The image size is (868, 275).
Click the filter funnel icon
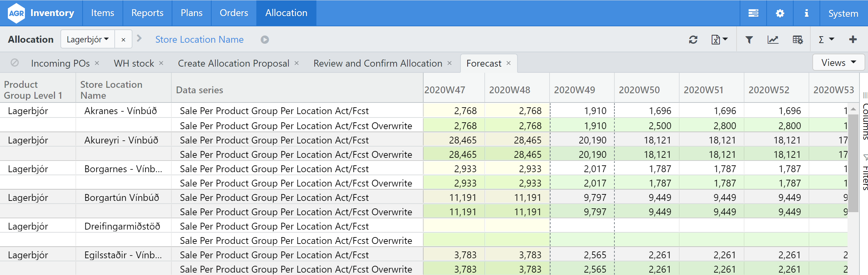tap(749, 40)
